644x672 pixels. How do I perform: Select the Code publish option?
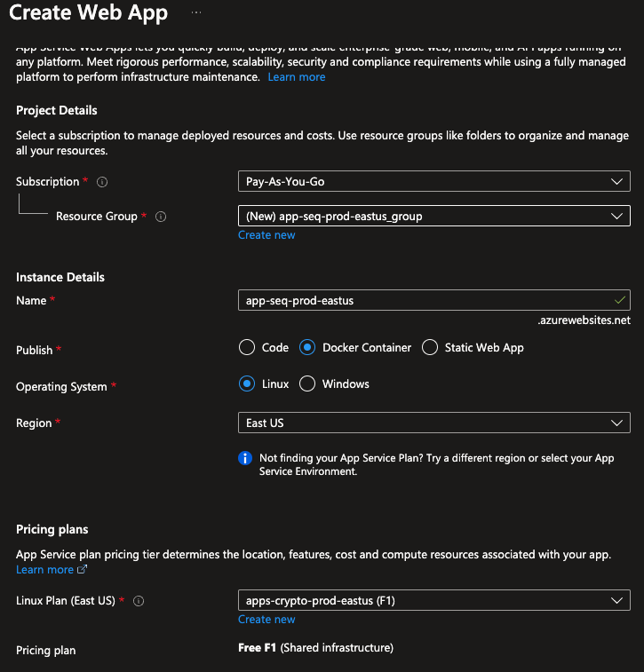tap(247, 348)
